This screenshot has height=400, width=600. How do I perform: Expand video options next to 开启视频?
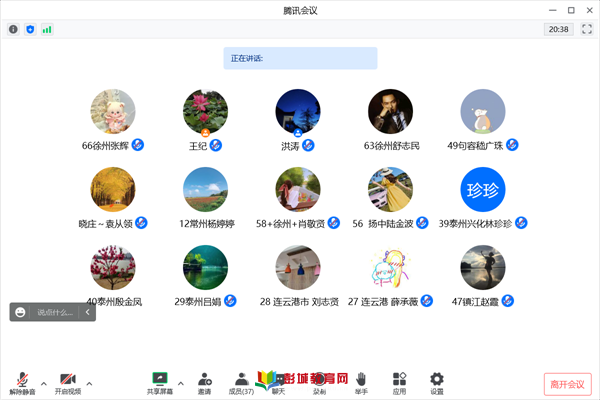pos(90,383)
